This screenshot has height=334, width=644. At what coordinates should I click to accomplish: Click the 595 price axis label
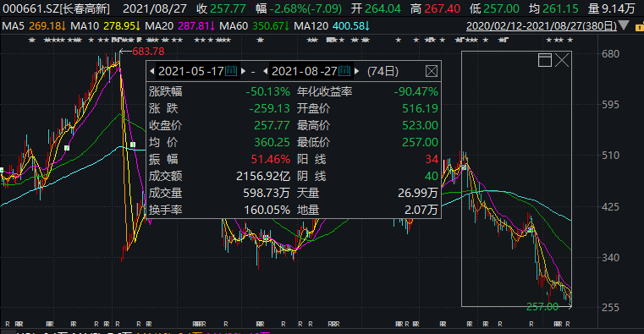[611, 105]
